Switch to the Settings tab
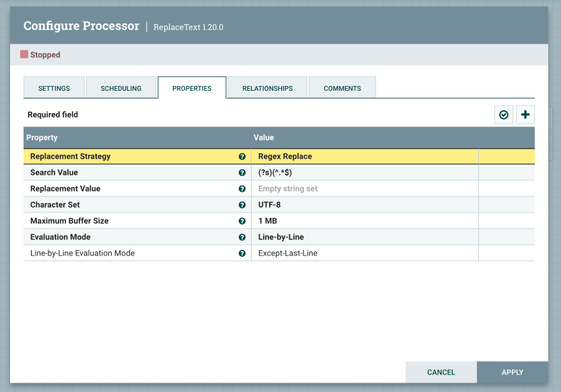 point(54,88)
